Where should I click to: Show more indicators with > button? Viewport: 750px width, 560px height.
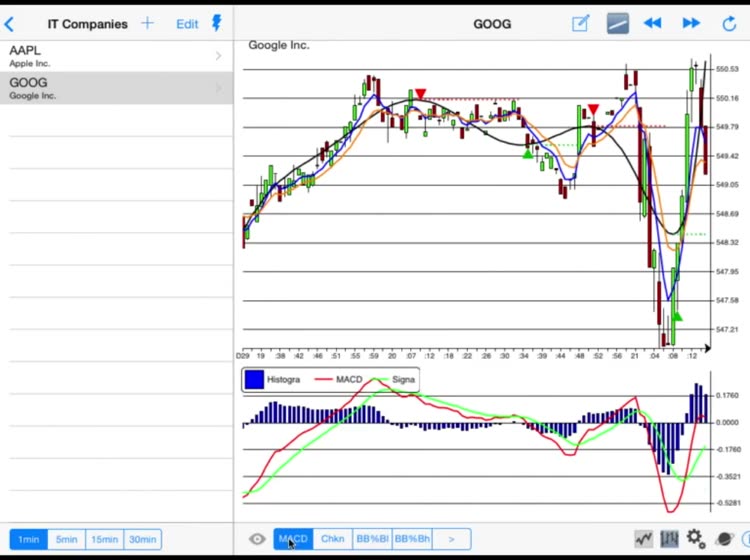452,539
